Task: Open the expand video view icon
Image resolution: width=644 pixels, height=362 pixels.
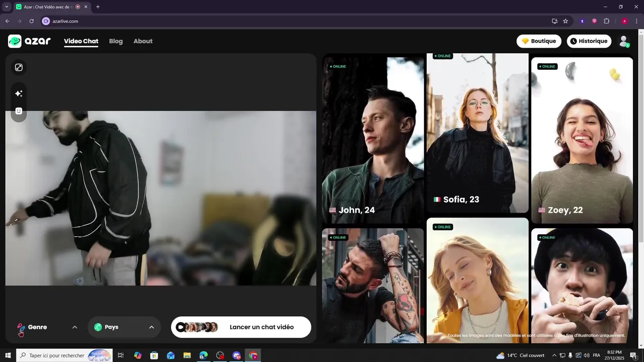Action: [19, 67]
